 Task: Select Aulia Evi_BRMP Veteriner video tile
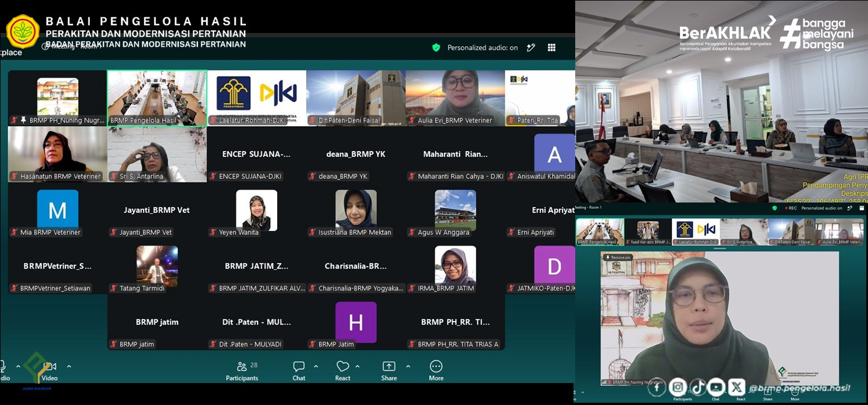455,98
